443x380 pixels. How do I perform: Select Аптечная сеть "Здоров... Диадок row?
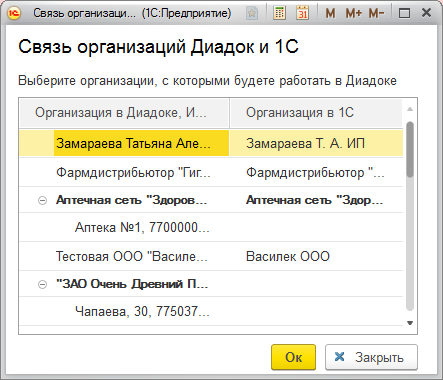click(132, 200)
